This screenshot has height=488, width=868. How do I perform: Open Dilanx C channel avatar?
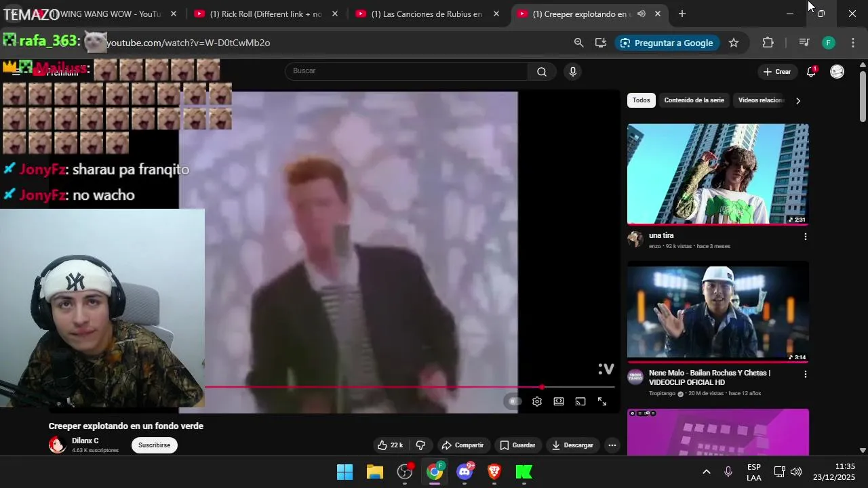pos(58,445)
